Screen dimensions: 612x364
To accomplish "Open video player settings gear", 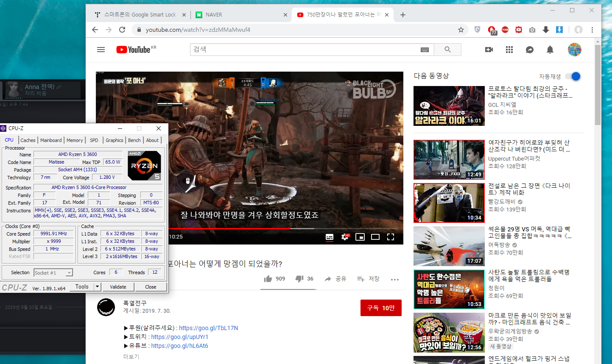I will click(x=345, y=237).
